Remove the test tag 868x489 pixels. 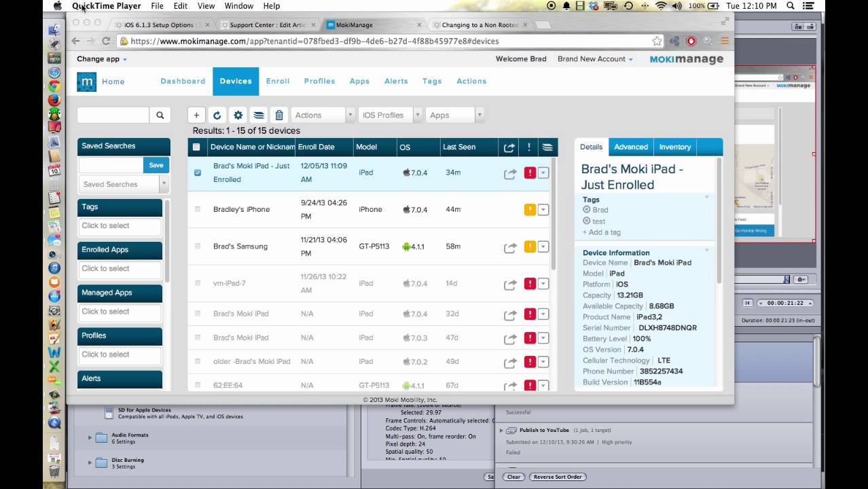click(x=586, y=221)
